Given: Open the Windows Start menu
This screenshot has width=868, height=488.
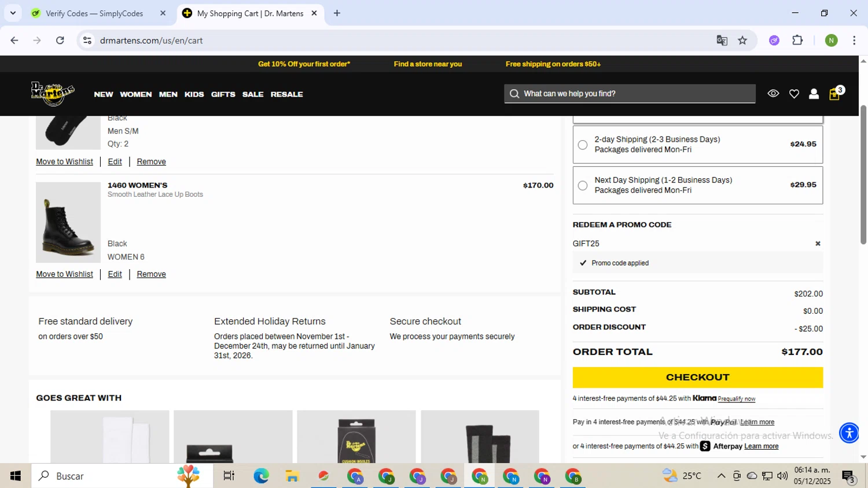Looking at the screenshot, I should pyautogui.click(x=16, y=476).
